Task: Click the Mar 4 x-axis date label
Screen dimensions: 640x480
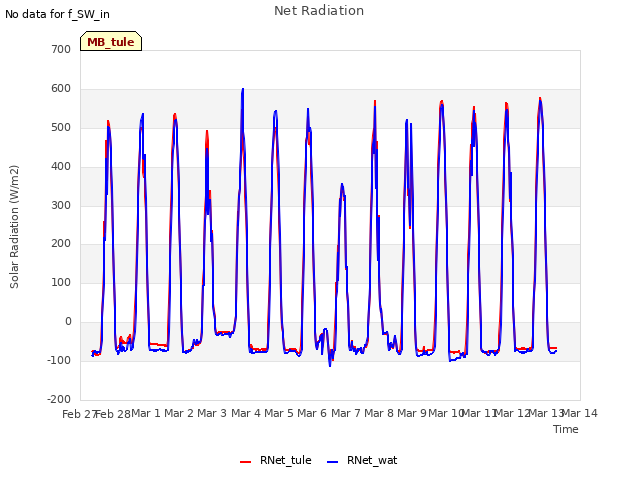Action: pyautogui.click(x=246, y=413)
